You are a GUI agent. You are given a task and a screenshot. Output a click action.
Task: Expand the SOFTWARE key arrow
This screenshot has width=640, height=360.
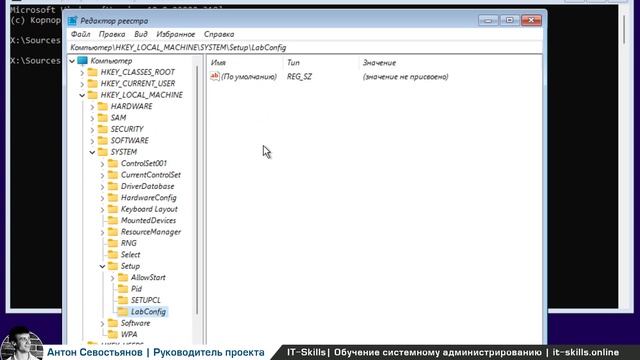[x=92, y=141]
